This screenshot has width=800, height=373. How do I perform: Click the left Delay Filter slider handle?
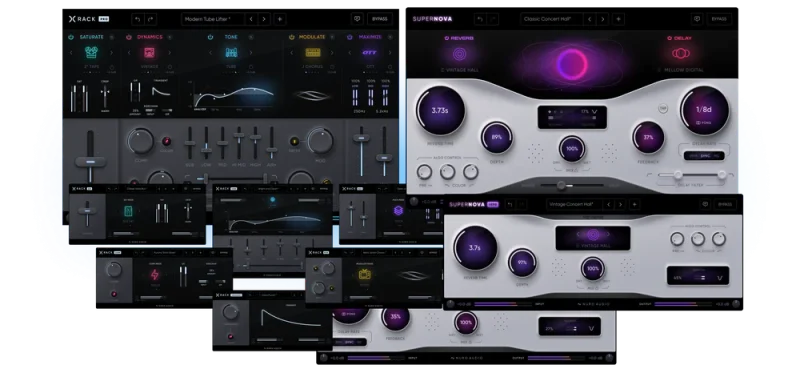tap(678, 175)
